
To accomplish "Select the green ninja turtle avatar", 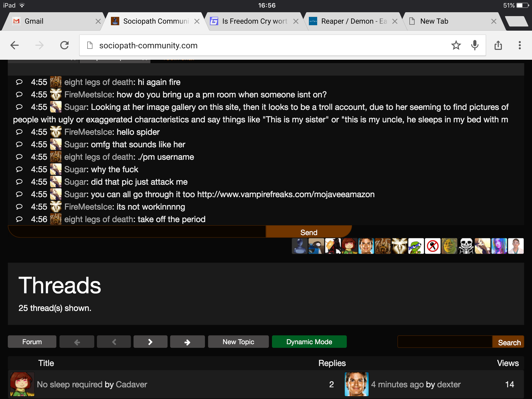I will click(x=416, y=246).
